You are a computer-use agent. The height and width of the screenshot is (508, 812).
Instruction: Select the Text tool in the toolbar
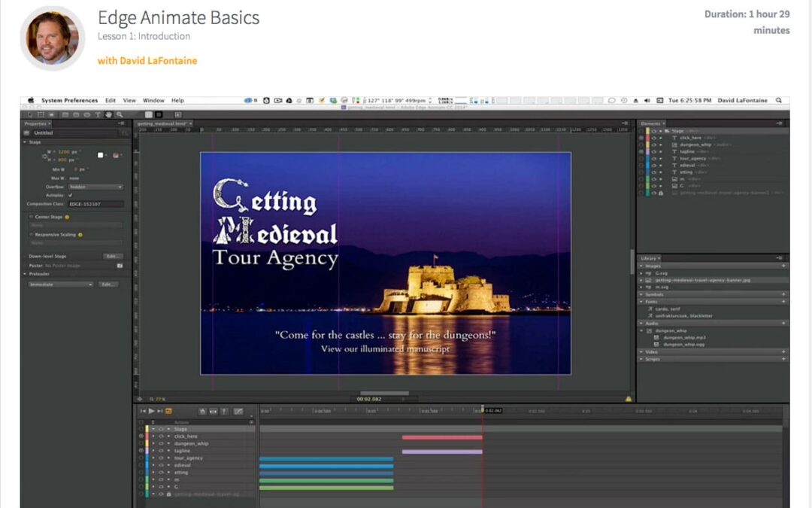pos(97,114)
